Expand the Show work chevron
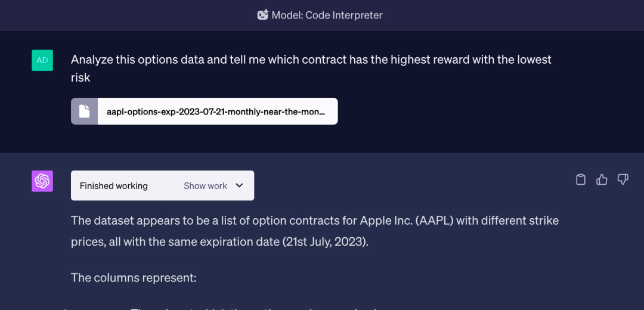This screenshot has height=310, width=644. [x=240, y=185]
